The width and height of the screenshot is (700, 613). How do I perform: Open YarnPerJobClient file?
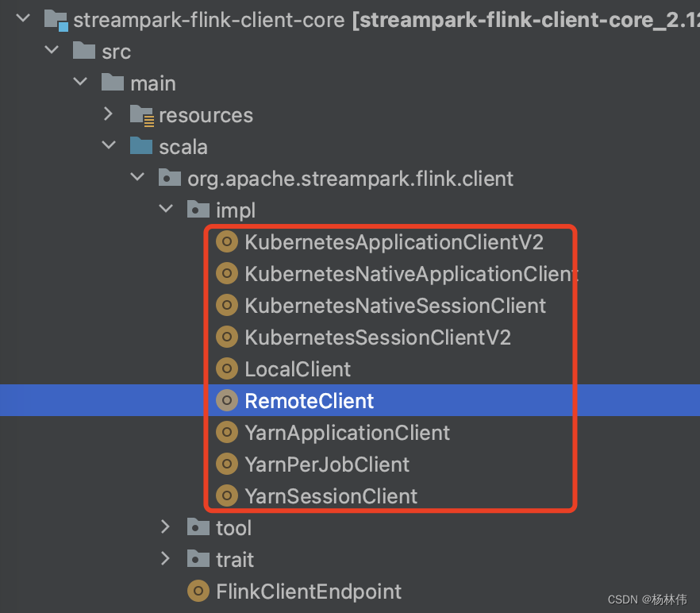(327, 465)
